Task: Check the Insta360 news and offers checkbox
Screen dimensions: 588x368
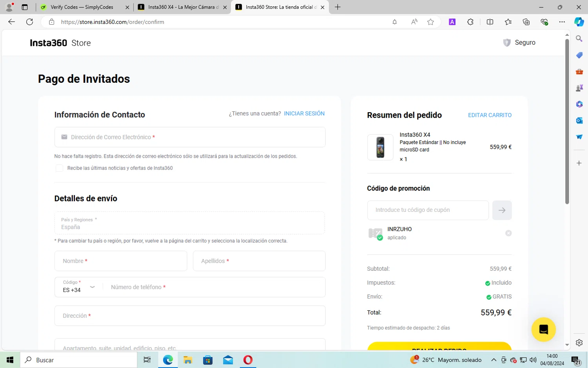Action: [x=59, y=168]
